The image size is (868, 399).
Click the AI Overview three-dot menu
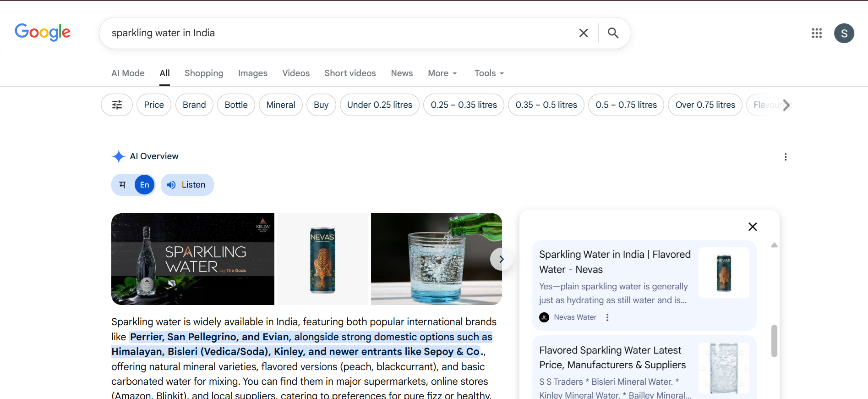click(x=785, y=157)
